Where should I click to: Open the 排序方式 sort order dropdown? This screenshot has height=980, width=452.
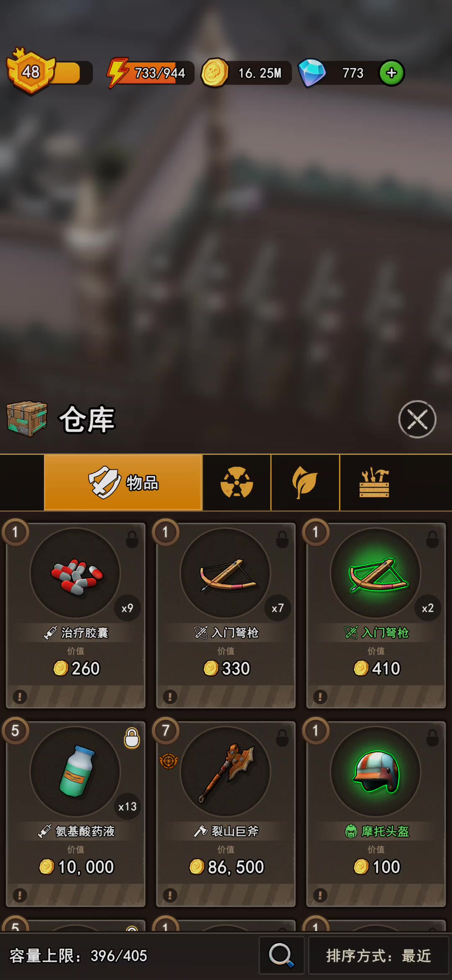coord(378,955)
